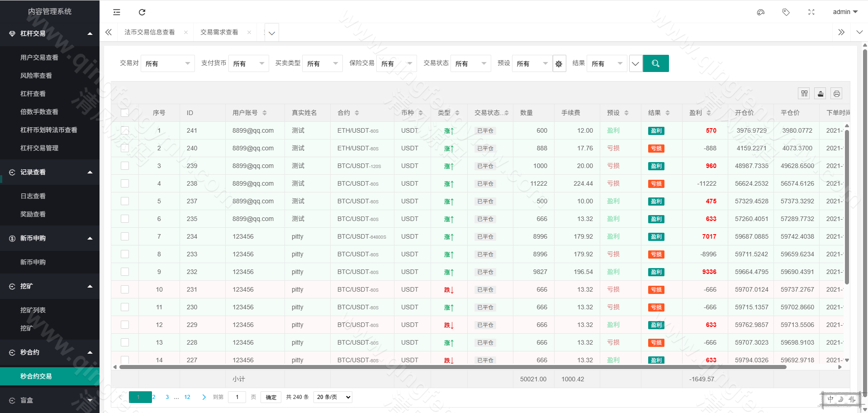The width and height of the screenshot is (868, 413).
Task: Click the page number input field
Action: (237, 397)
